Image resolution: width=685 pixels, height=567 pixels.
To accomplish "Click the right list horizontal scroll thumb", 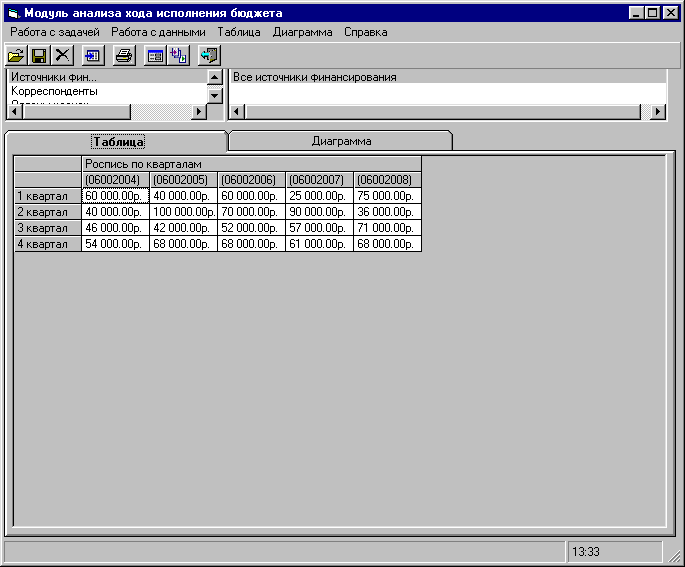I will point(442,111).
